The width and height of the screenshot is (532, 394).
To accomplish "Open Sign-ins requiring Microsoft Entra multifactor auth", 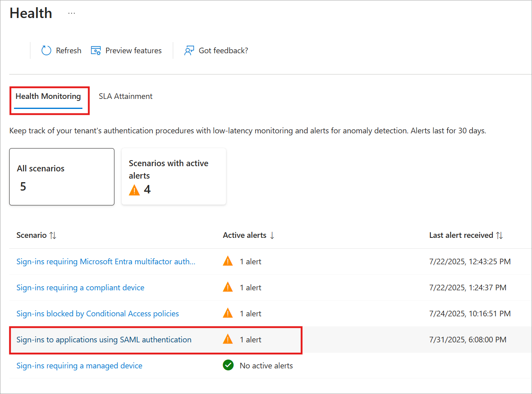I will click(x=106, y=261).
